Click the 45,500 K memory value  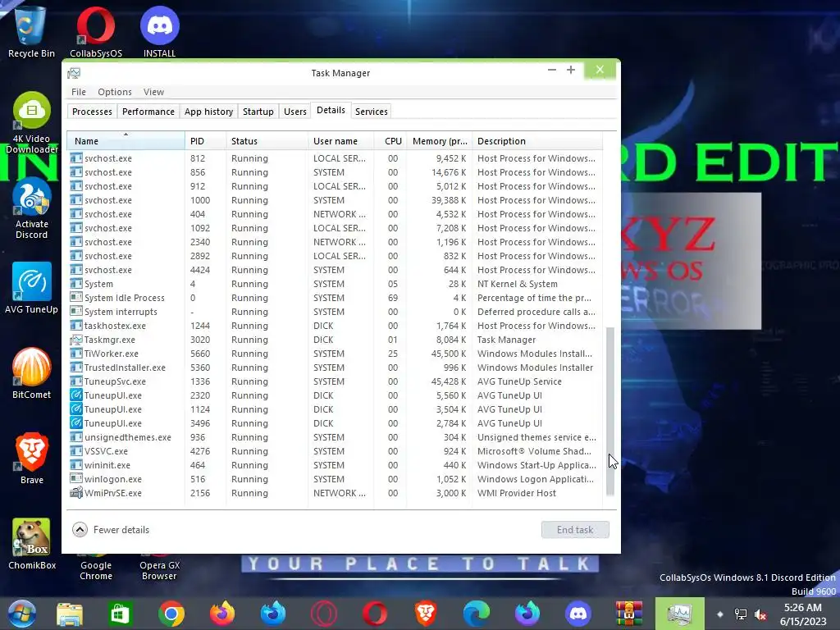[449, 354]
